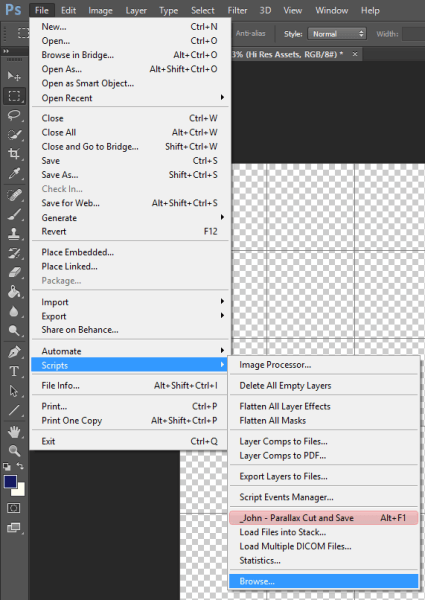Change the screen mode
The image size is (425, 600).
14,528
